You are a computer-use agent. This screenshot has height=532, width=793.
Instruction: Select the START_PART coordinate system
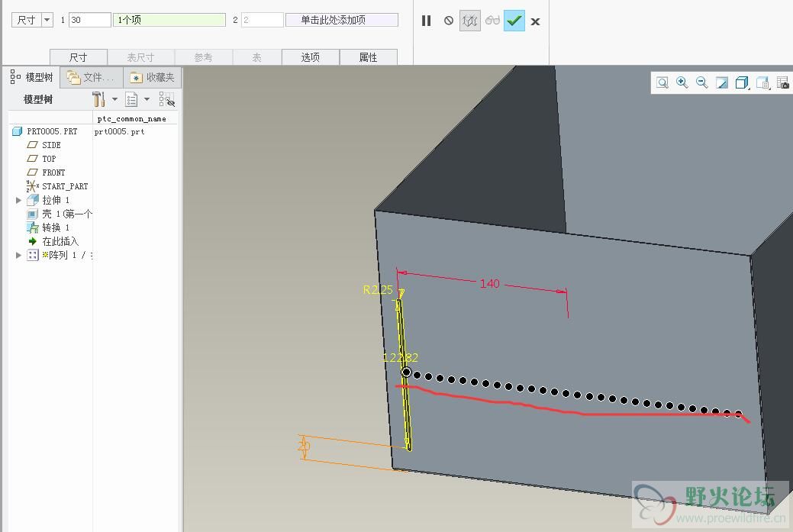click(x=57, y=186)
